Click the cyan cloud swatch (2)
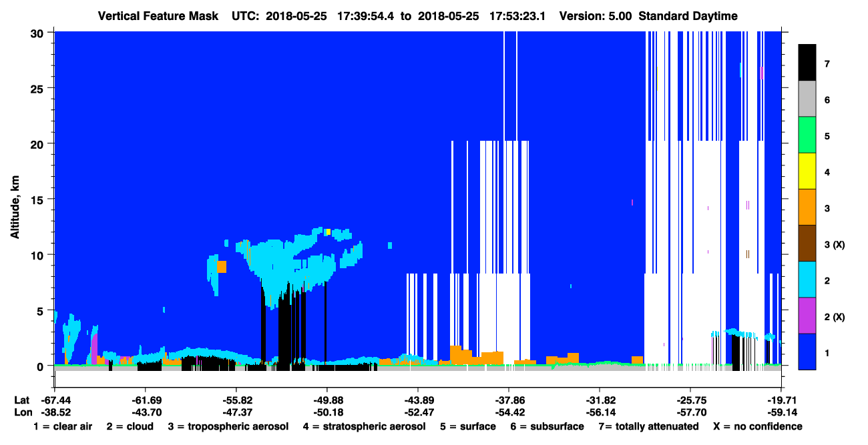The height and width of the screenshot is (445, 868). pyautogui.click(x=807, y=280)
